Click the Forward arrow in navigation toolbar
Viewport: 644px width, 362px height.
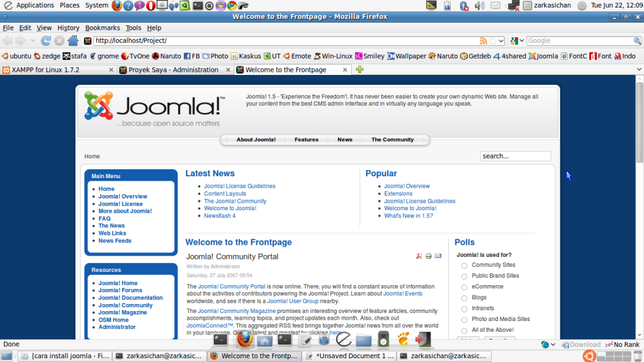coord(20,41)
